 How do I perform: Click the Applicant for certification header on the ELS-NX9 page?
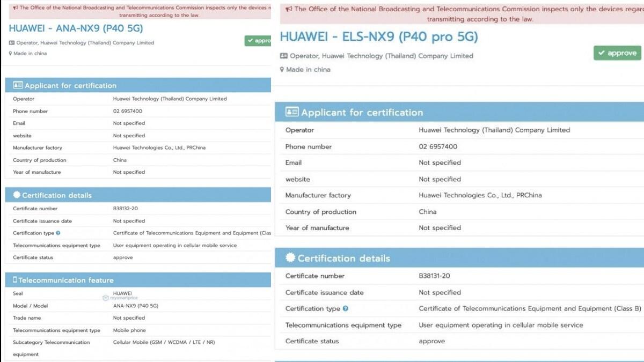coord(459,112)
